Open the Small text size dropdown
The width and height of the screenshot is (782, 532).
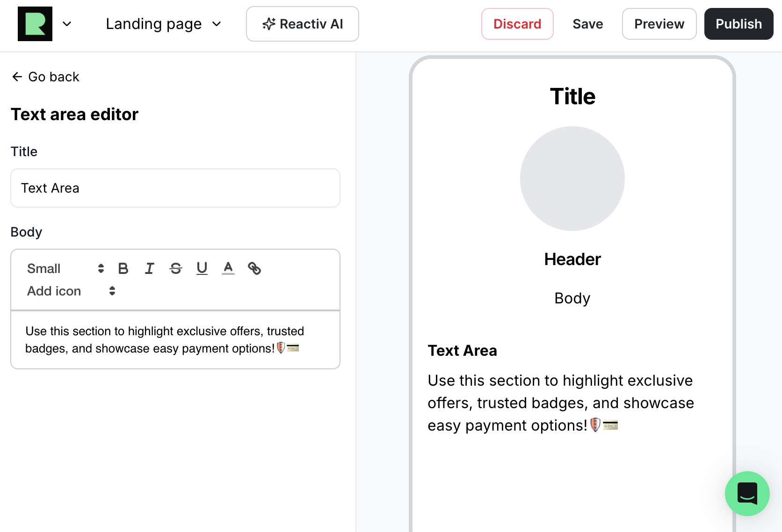[65, 268]
